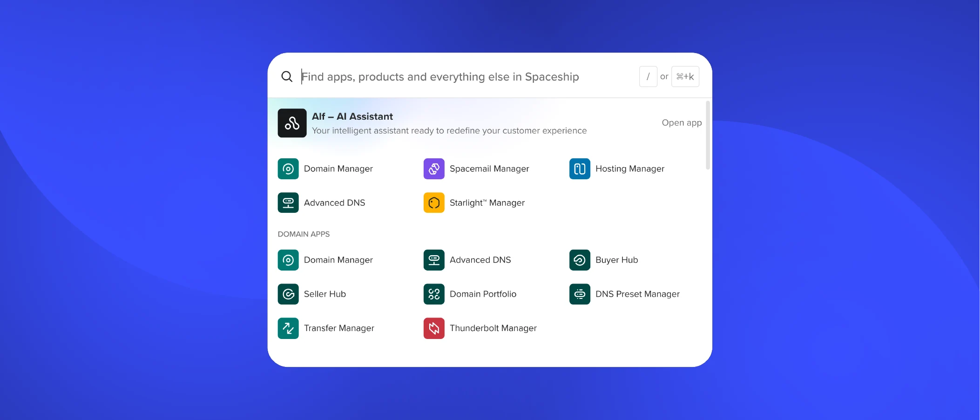Click the Domain Portfolio icon
980x420 pixels.
pos(433,294)
